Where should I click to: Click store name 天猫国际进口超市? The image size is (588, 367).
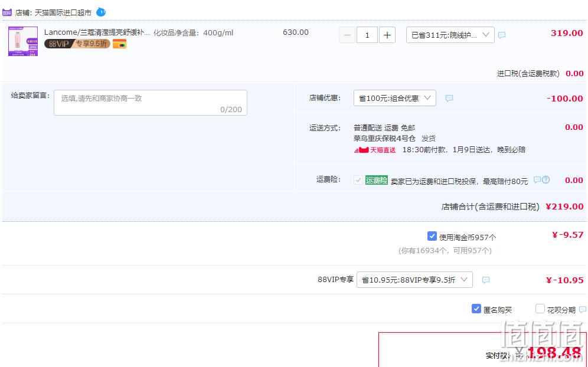click(63, 13)
